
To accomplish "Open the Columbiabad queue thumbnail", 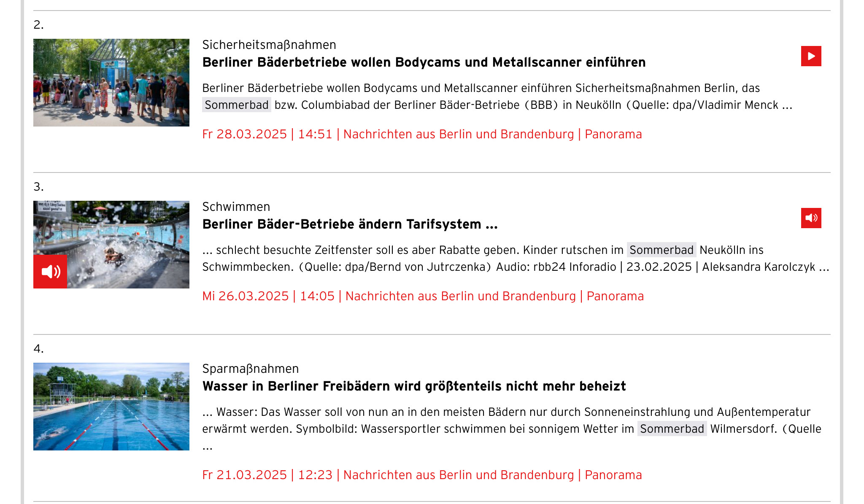I will 111,83.
